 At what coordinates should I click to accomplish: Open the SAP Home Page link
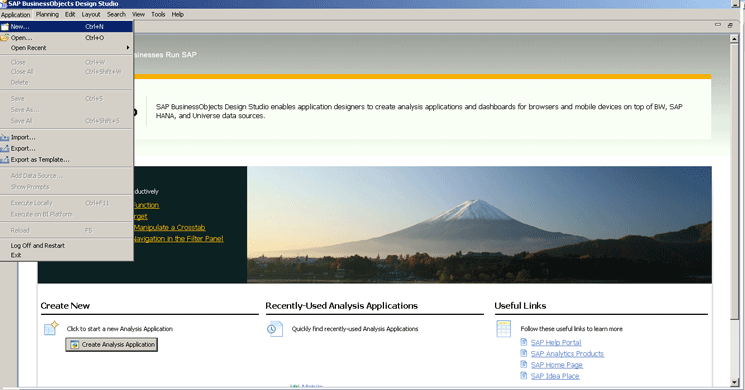[557, 365]
